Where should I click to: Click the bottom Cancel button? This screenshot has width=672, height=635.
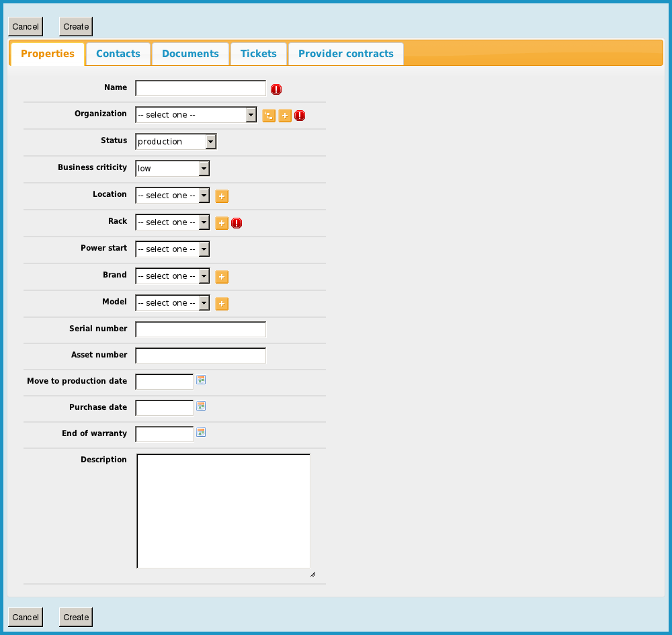pos(26,617)
